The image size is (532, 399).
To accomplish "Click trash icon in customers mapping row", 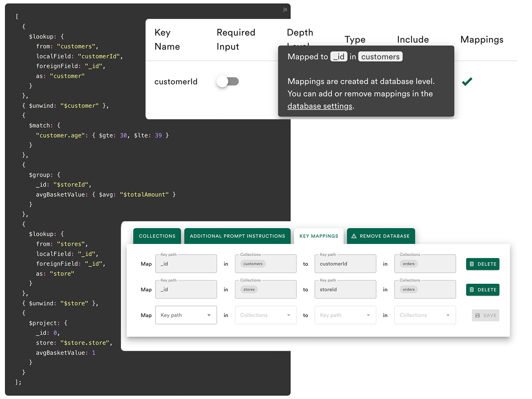I will pyautogui.click(x=472, y=264).
